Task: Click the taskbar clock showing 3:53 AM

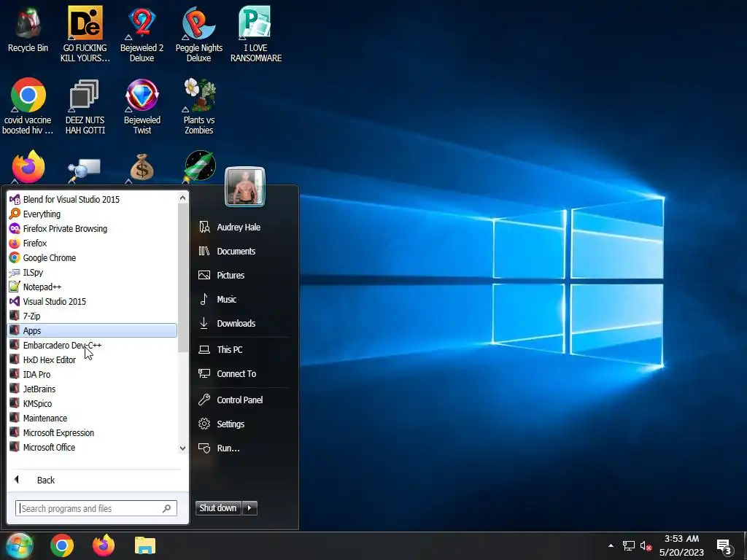Action: click(x=681, y=545)
